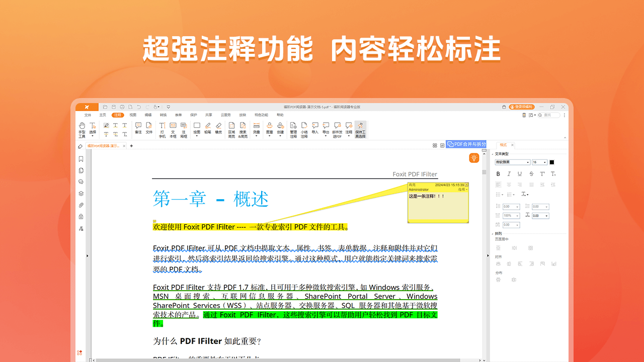This screenshot has height=362, width=644.
Task: Select the 打字机 typewriter tool
Action: pyautogui.click(x=162, y=130)
